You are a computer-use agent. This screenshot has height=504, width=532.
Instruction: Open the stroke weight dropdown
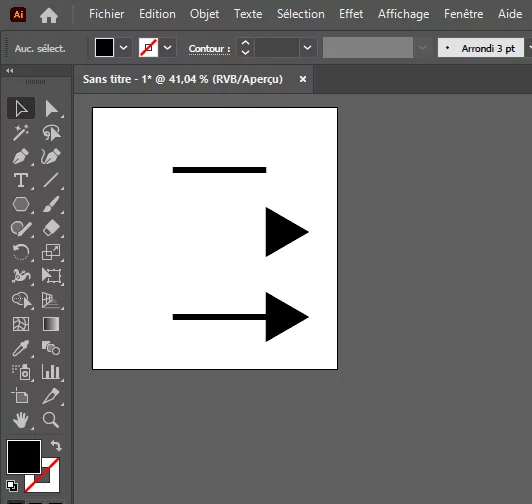pos(307,48)
